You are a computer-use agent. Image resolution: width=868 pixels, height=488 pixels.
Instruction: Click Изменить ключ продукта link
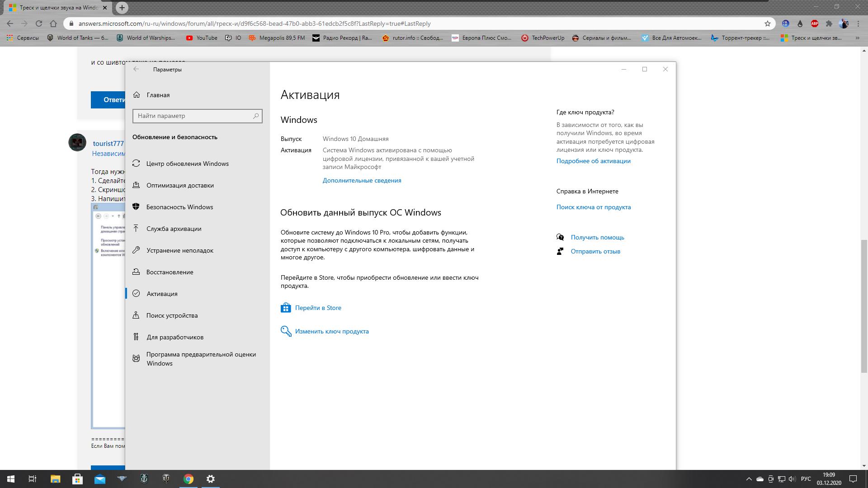[332, 331]
